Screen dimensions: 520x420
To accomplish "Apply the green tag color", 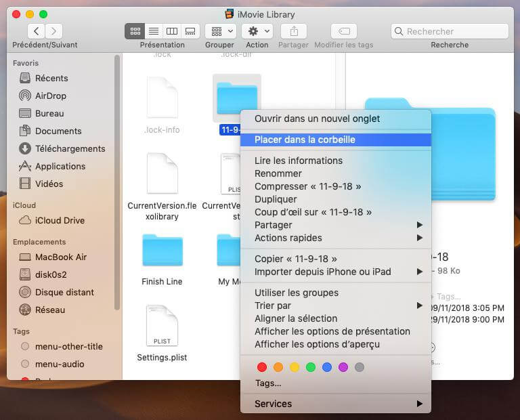I will [311, 367].
